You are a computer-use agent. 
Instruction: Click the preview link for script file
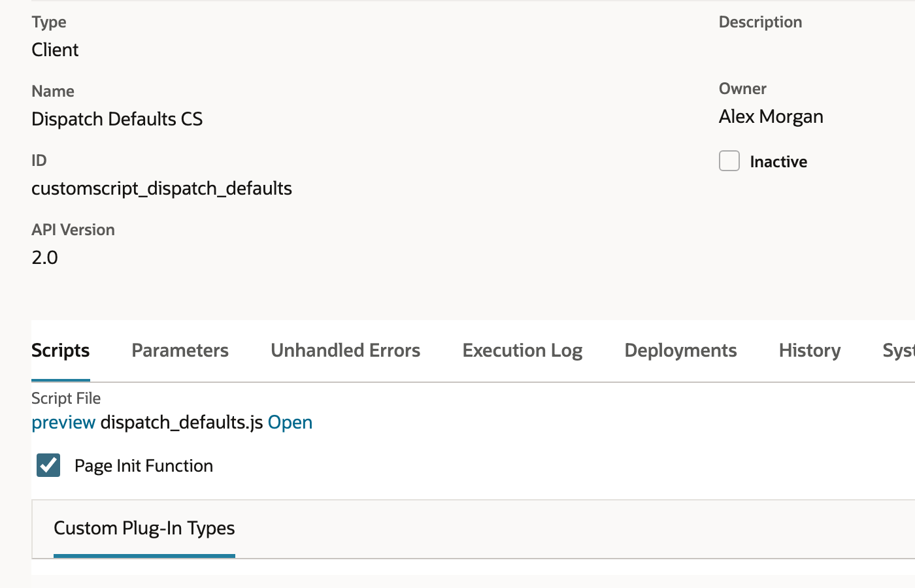[63, 423]
